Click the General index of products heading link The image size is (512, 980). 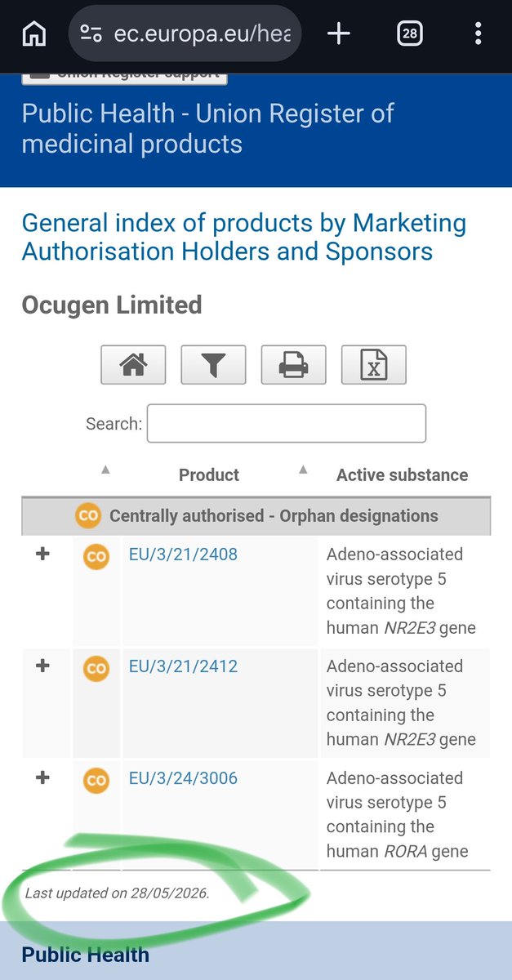point(244,237)
